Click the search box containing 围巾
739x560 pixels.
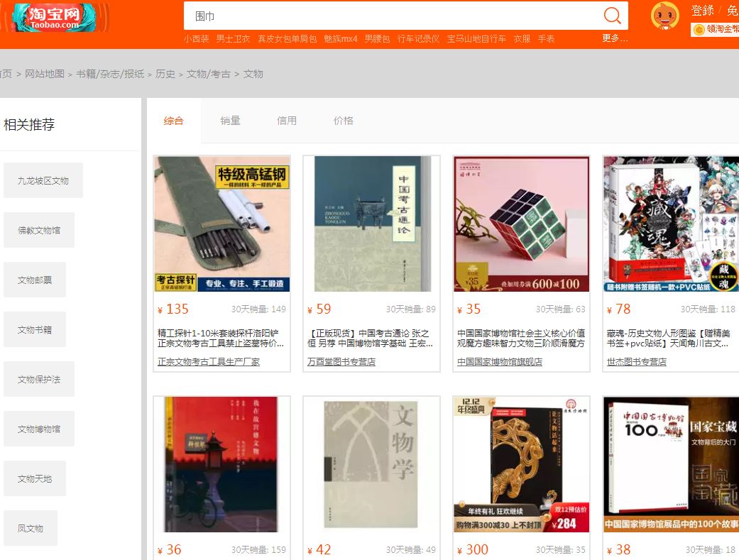coord(390,15)
